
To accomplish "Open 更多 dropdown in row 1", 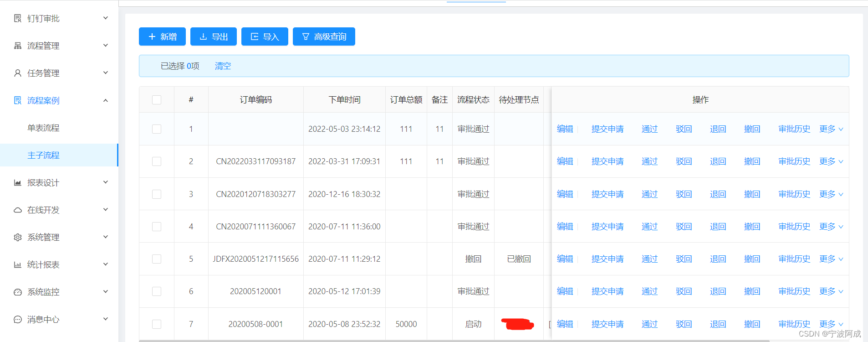I will tap(831, 129).
